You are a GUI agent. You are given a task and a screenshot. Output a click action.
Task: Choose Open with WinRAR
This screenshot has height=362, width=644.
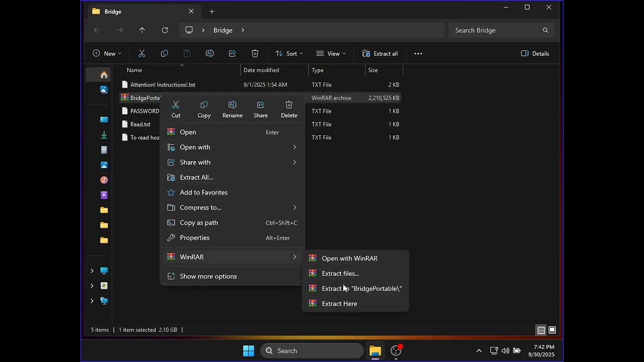[356, 258]
